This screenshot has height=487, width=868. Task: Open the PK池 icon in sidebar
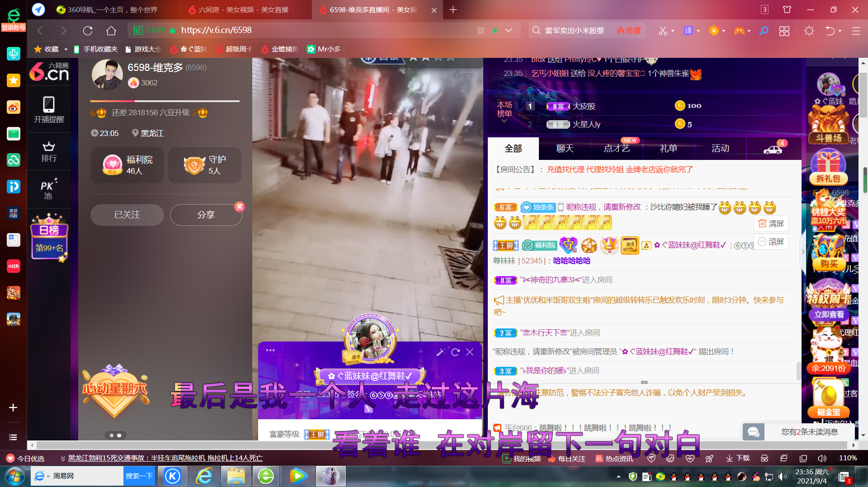[x=49, y=189]
